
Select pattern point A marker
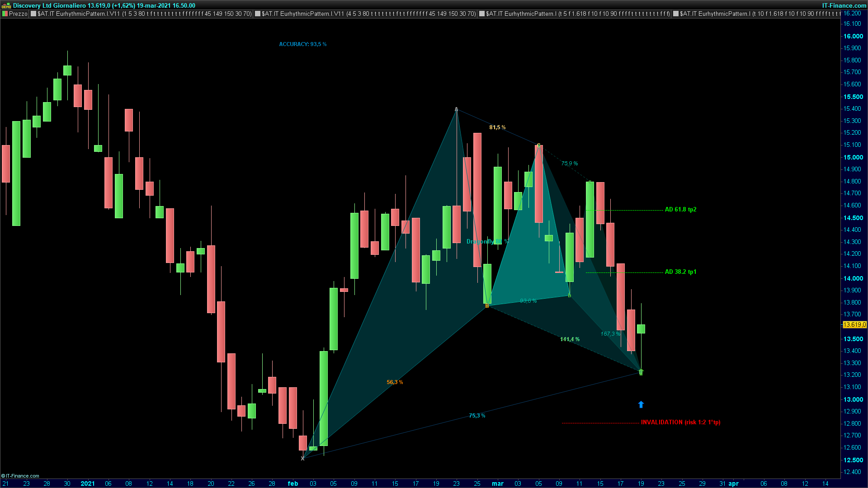[x=456, y=109]
